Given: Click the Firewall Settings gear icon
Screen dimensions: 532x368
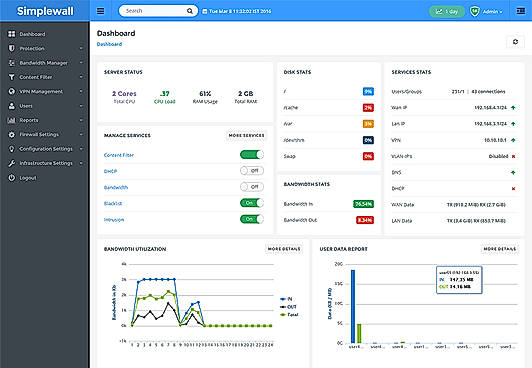Looking at the screenshot, I should pyautogui.click(x=12, y=135).
